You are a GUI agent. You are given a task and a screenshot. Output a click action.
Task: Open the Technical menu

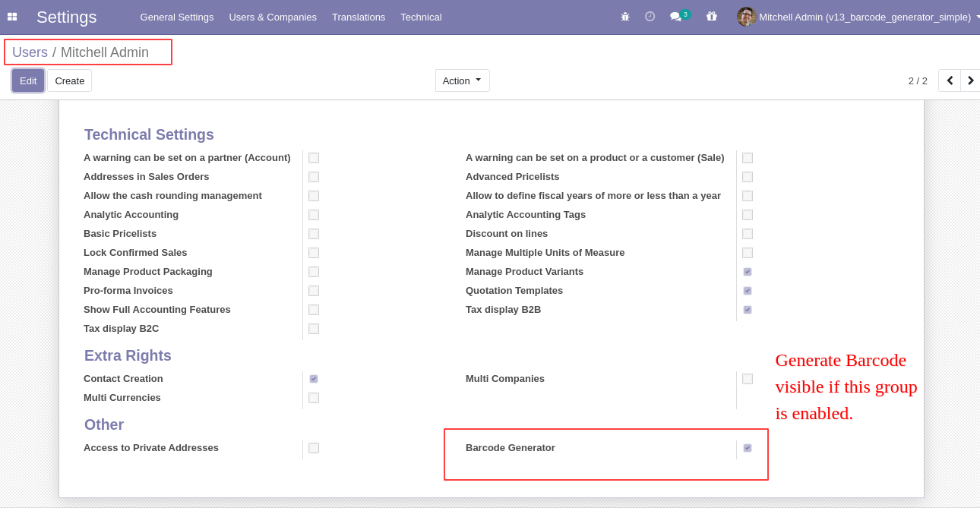tap(421, 17)
